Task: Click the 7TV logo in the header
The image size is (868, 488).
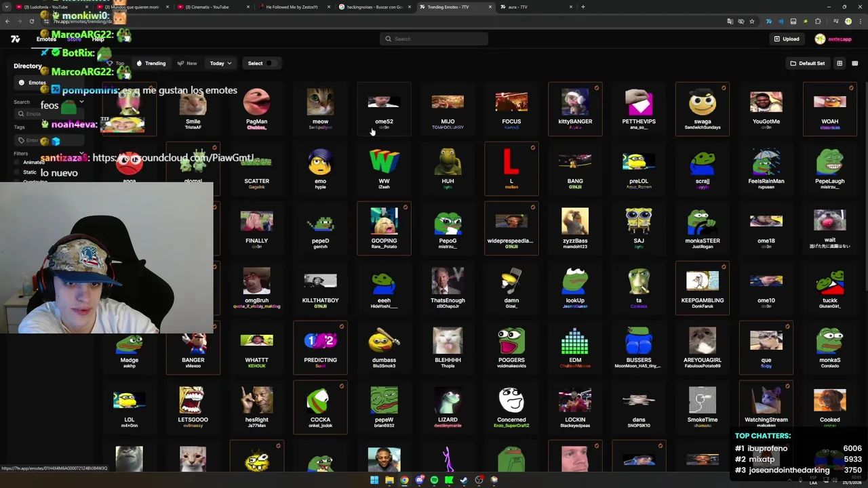Action: 15,39
